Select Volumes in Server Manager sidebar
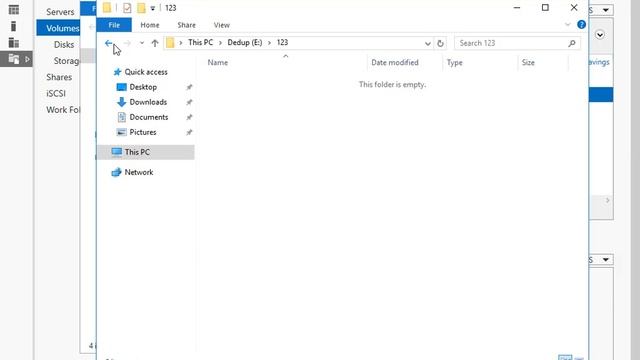This screenshot has height=360, width=640. pos(62,28)
